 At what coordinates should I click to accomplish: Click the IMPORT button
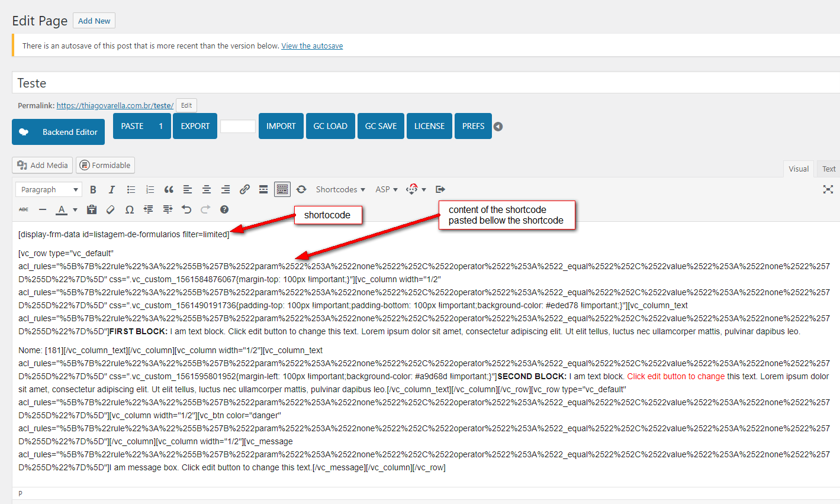(x=281, y=126)
